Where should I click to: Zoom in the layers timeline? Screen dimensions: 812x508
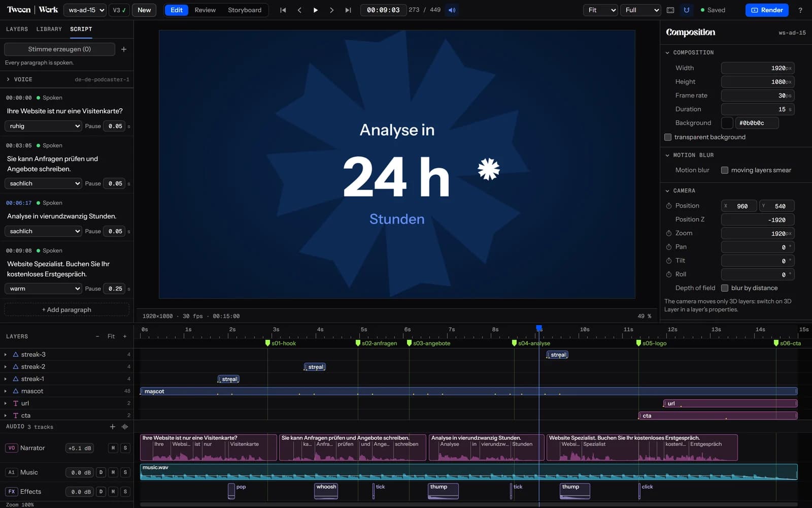pyautogui.click(x=125, y=336)
